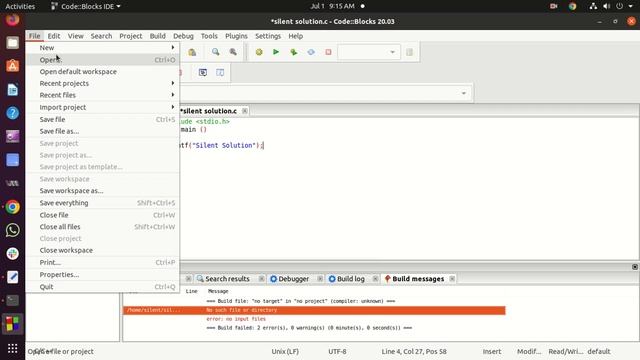640x360 pixels.
Task: Launch Google Chrome from the dock
Action: (12, 207)
